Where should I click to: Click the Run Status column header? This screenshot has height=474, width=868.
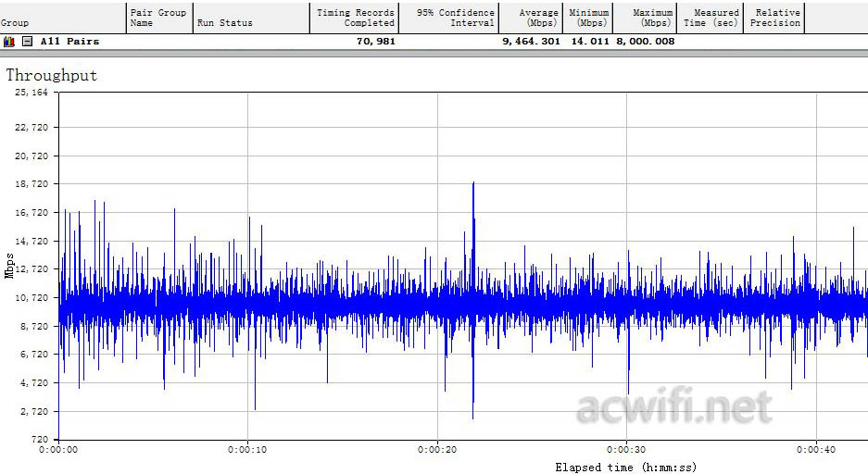[x=251, y=18]
